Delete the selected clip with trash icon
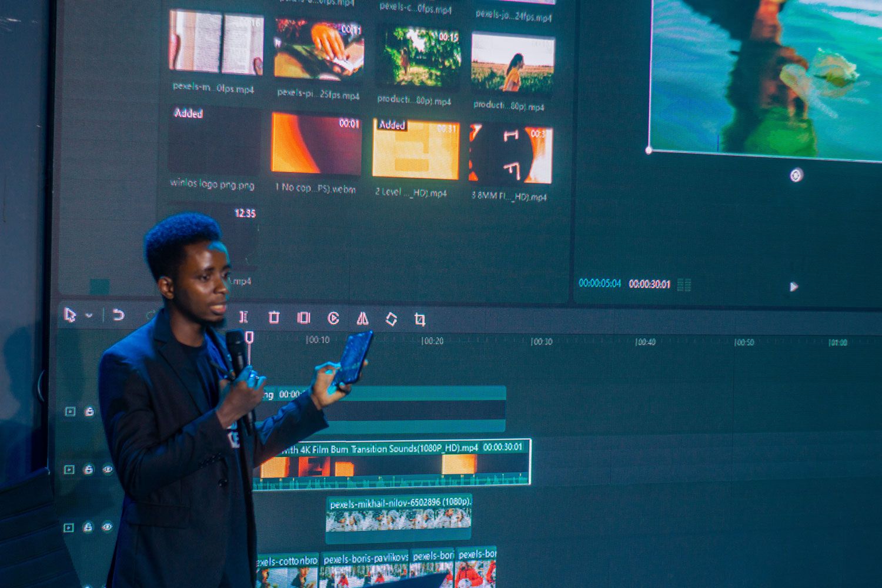Viewport: 882px width, 588px height. [x=273, y=317]
